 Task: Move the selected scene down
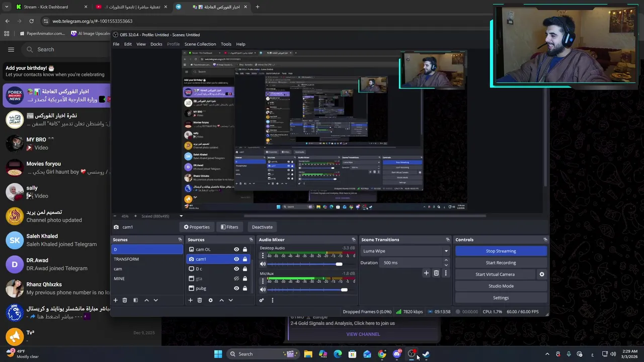[x=155, y=300]
